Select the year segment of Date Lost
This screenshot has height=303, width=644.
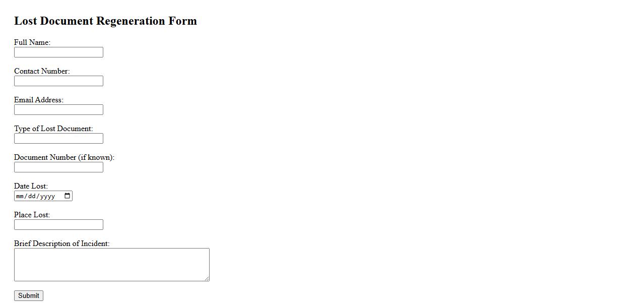(47, 196)
